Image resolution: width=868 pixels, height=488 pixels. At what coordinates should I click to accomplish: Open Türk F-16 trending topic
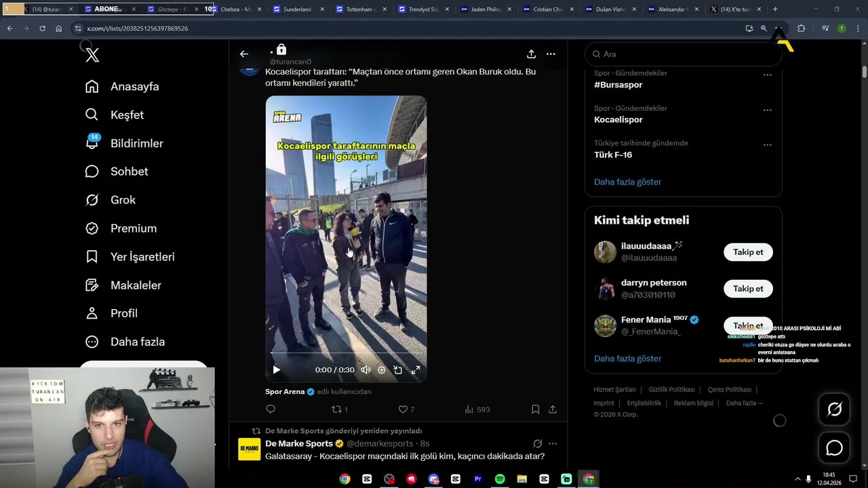click(613, 155)
